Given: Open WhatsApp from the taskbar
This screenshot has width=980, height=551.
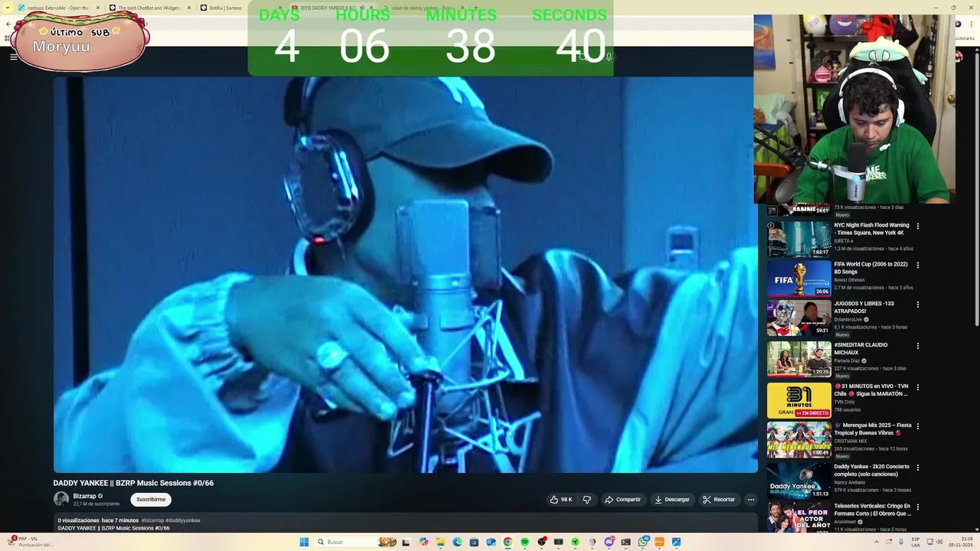Looking at the screenshot, I should [x=642, y=542].
